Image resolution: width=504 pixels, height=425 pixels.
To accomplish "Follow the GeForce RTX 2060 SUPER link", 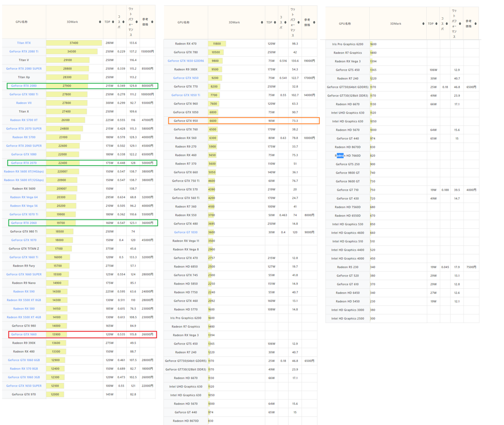I will coord(24,146).
